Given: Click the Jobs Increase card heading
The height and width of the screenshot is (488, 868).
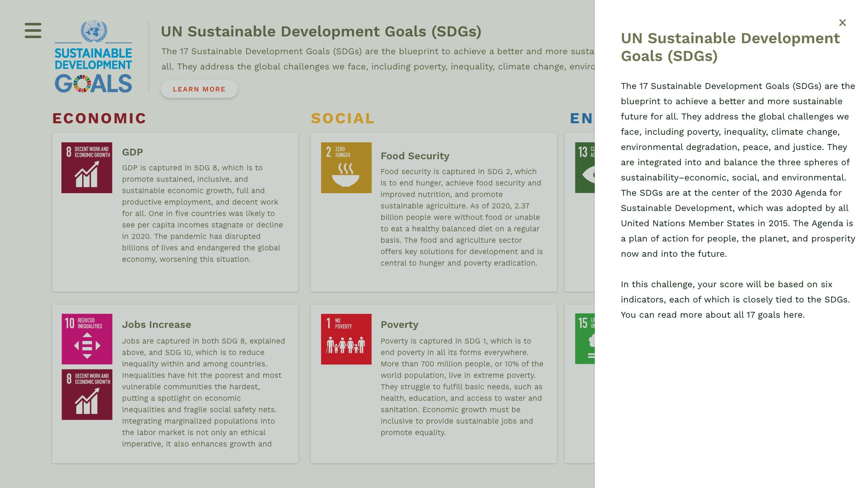Looking at the screenshot, I should tap(156, 324).
